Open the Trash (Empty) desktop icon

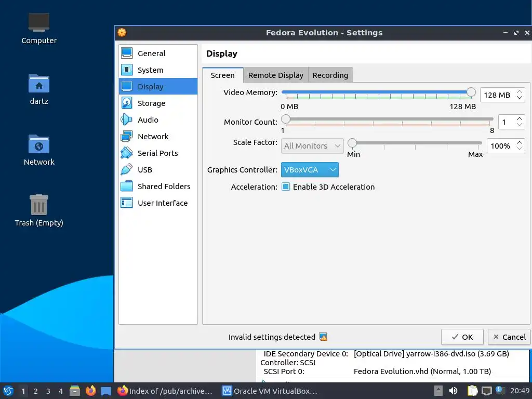pos(38,210)
